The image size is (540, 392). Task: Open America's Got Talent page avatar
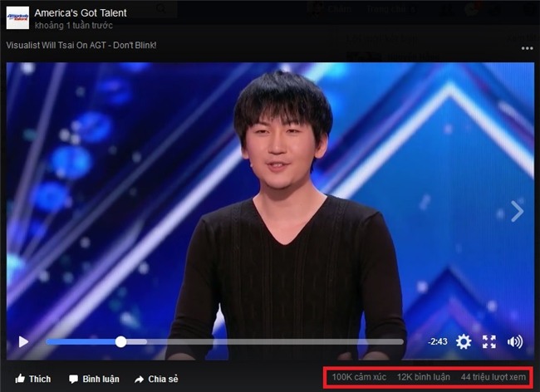click(x=17, y=17)
